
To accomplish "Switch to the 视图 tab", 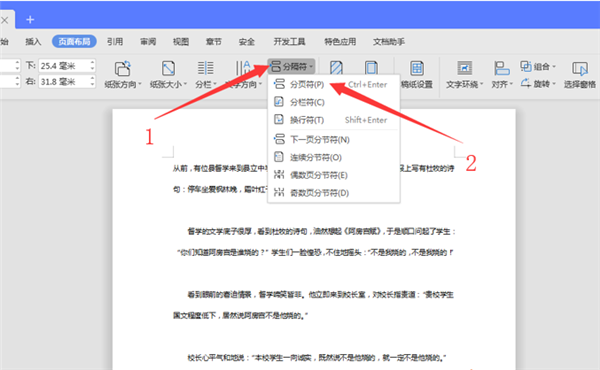I will [x=181, y=41].
